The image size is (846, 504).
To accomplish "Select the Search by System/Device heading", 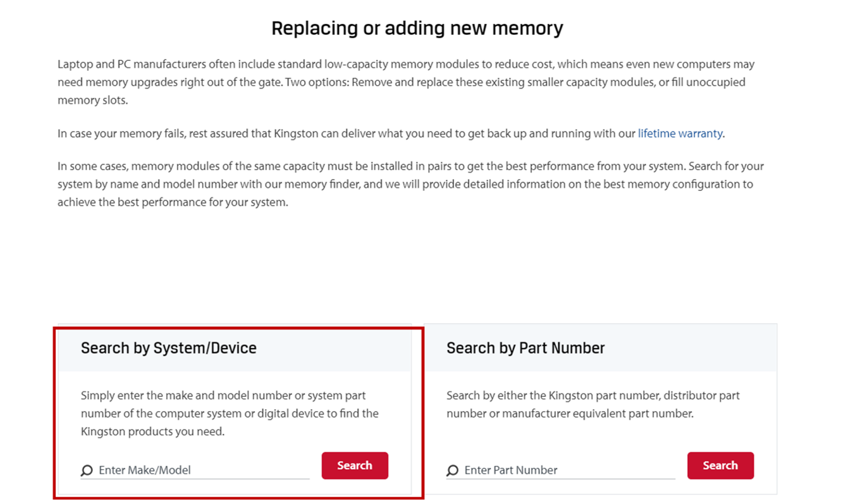I will click(x=169, y=348).
